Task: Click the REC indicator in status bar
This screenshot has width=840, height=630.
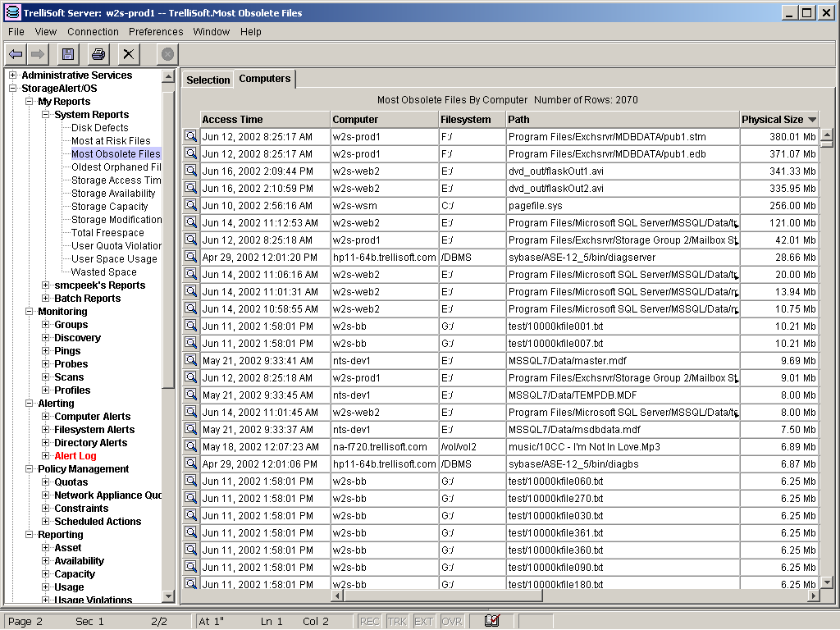Action: (370, 622)
